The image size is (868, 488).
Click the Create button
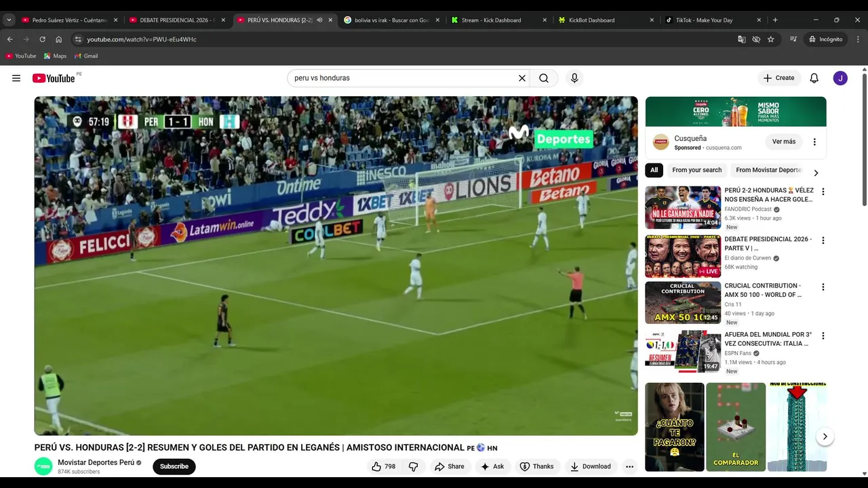778,78
